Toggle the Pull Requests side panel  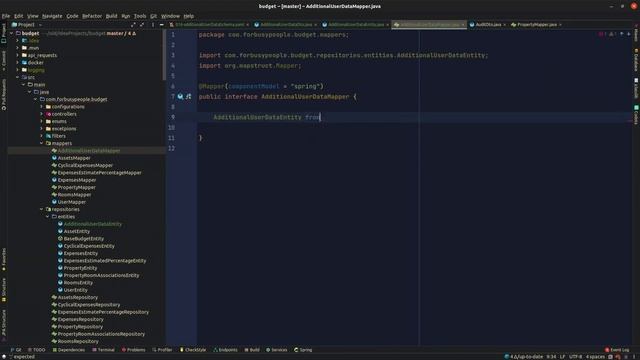[4, 95]
